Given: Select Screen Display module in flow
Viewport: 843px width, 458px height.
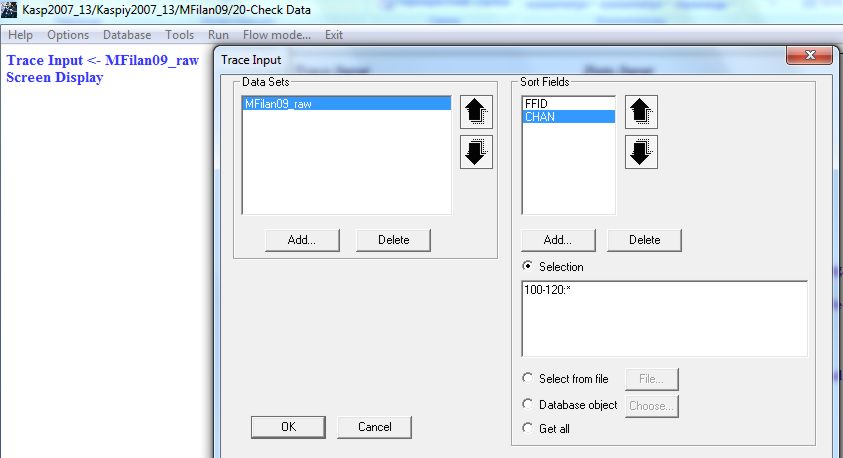Looking at the screenshot, I should (x=55, y=77).
